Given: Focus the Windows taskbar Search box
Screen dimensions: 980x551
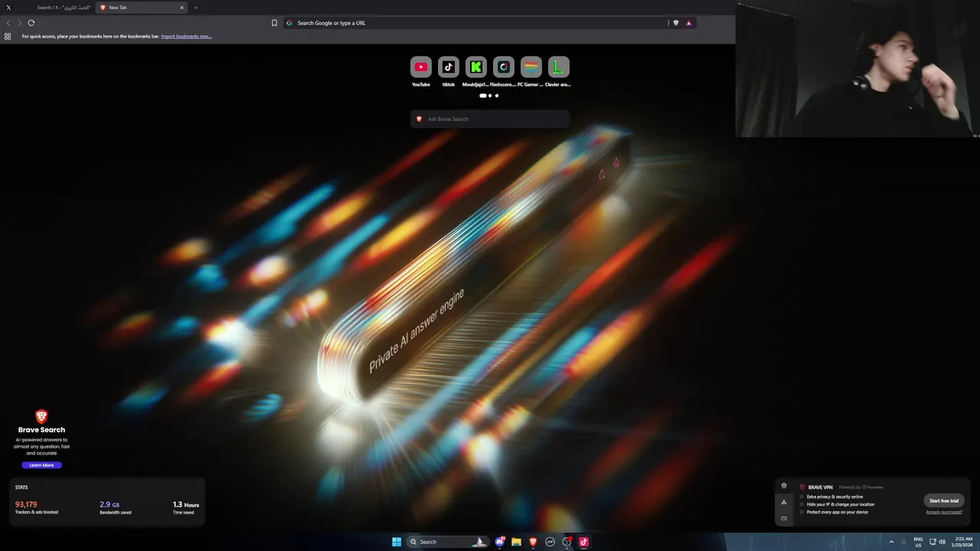Looking at the screenshot, I should (x=447, y=542).
